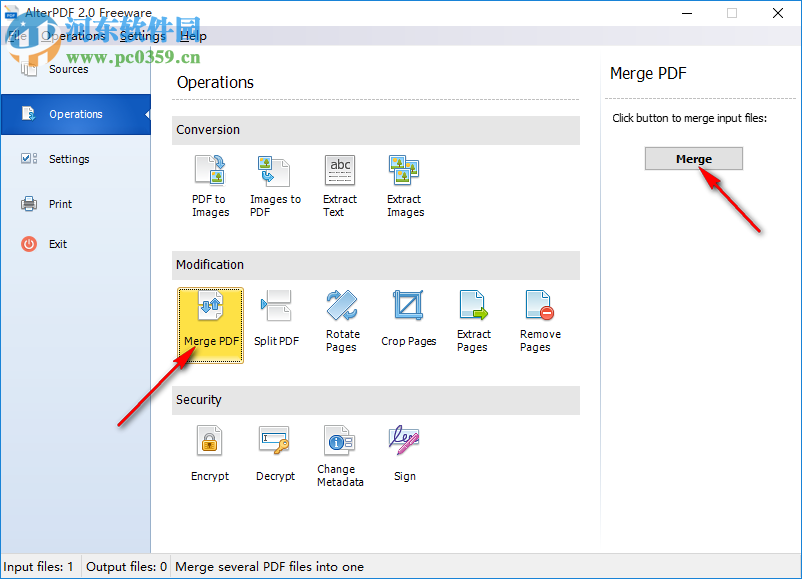The width and height of the screenshot is (802, 579).
Task: Switch to Operations in the sidebar
Action: click(x=76, y=114)
